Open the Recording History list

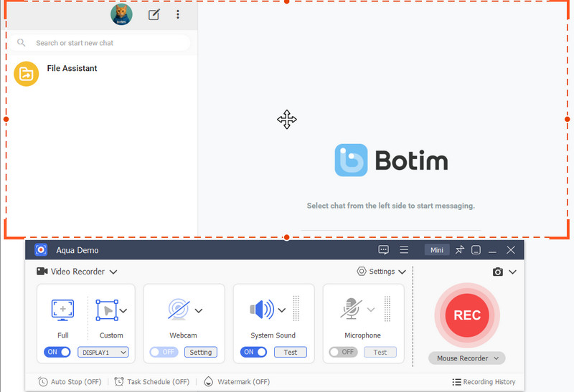coord(484,382)
